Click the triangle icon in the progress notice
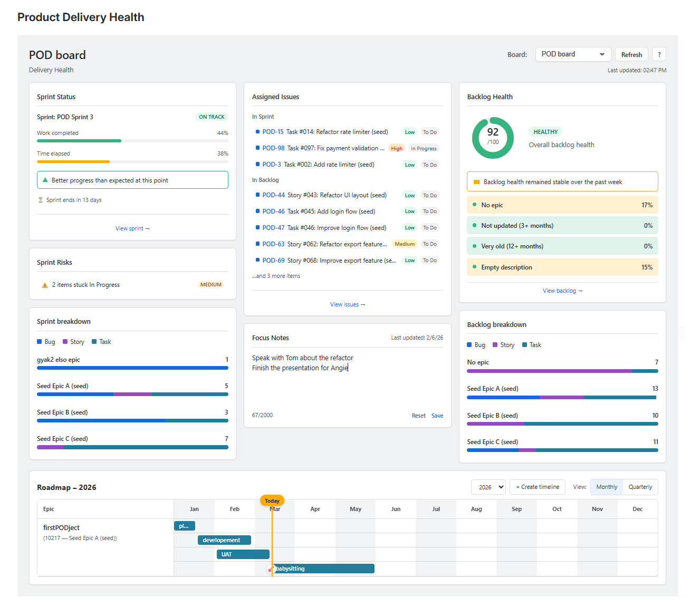This screenshot has height=616, width=700. tap(45, 180)
